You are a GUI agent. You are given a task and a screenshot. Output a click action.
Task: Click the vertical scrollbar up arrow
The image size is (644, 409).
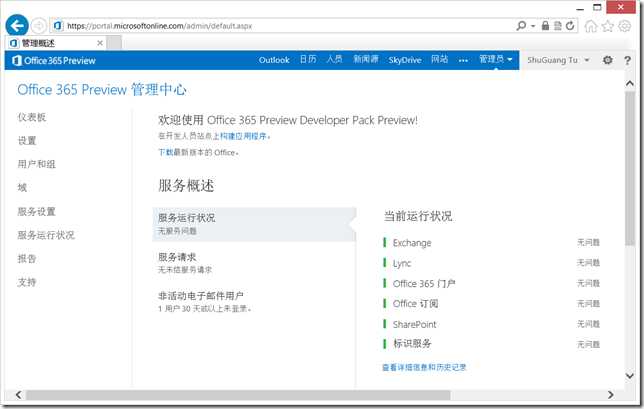coord(630,83)
